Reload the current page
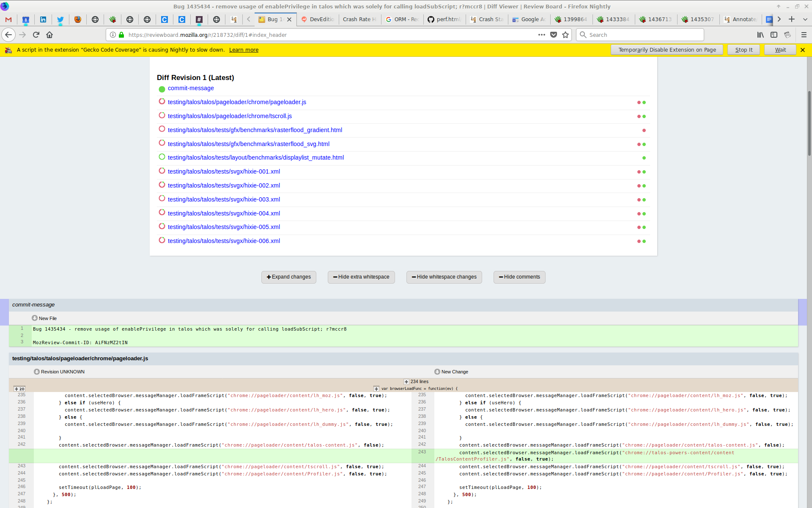The height and width of the screenshot is (508, 812). pos(36,35)
